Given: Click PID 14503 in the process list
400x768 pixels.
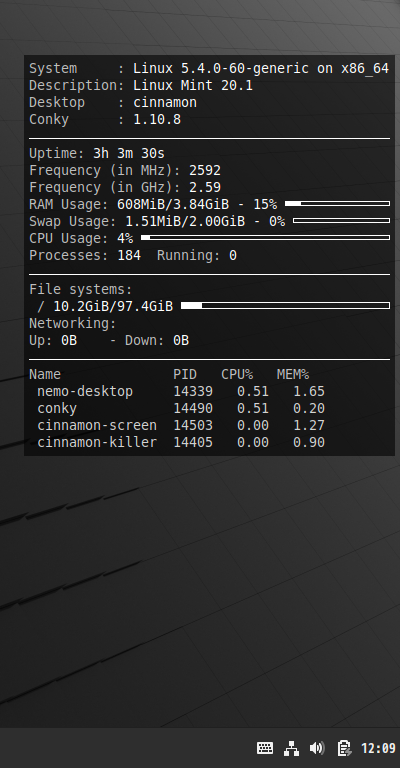Looking at the screenshot, I should click(193, 425).
